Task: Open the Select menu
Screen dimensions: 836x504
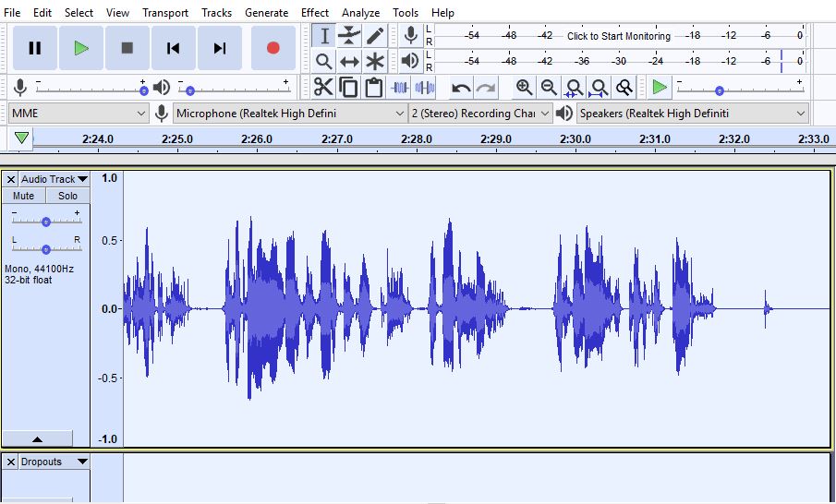Action: point(79,12)
